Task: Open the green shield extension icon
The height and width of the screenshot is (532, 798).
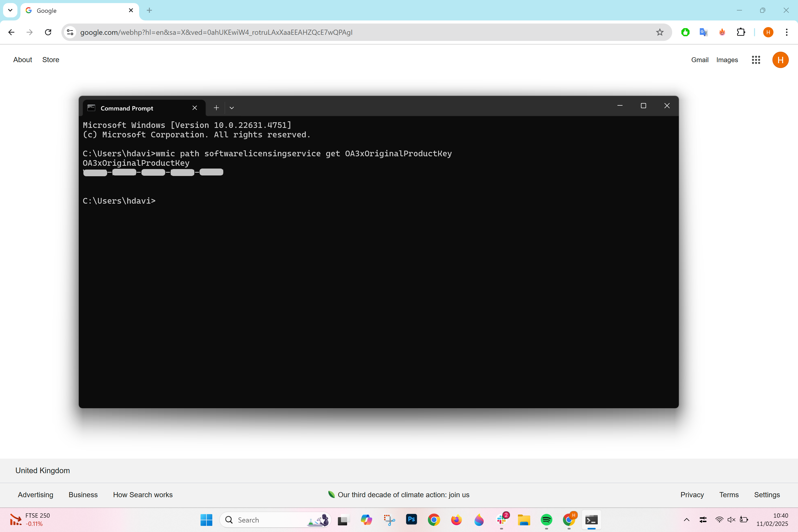Action: (685, 32)
